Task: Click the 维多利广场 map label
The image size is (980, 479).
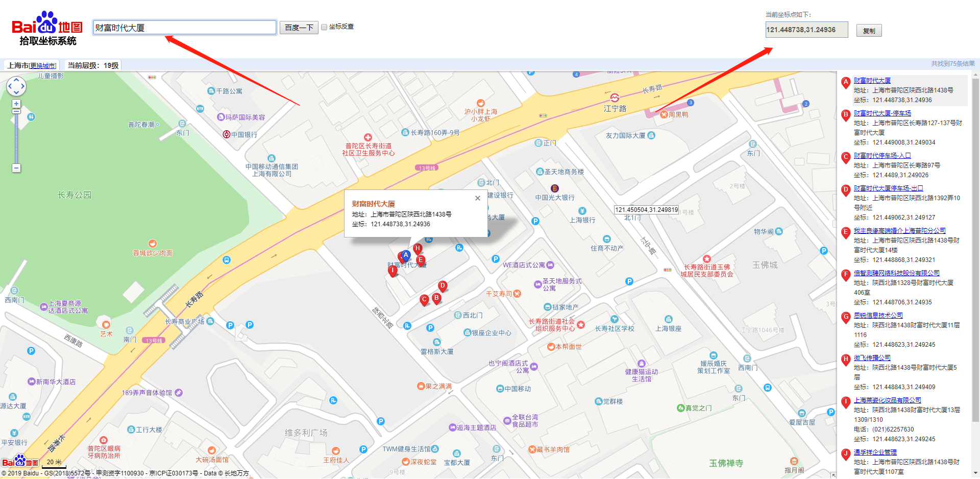Action: [x=306, y=433]
